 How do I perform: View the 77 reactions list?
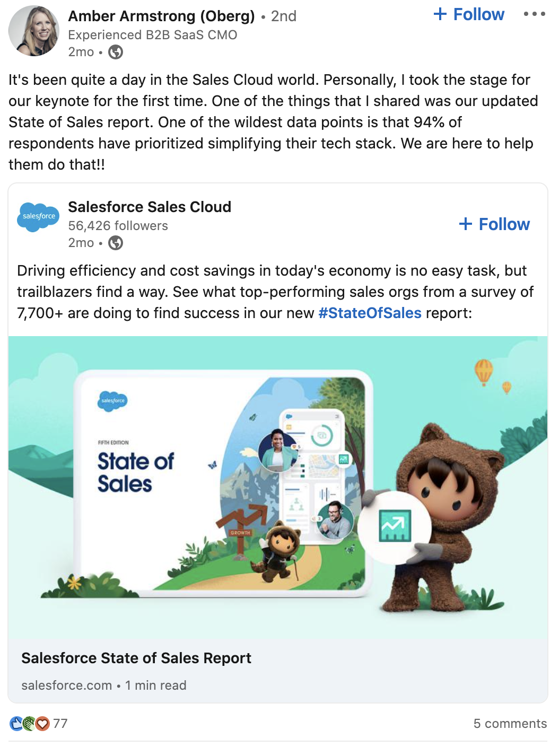point(60,723)
